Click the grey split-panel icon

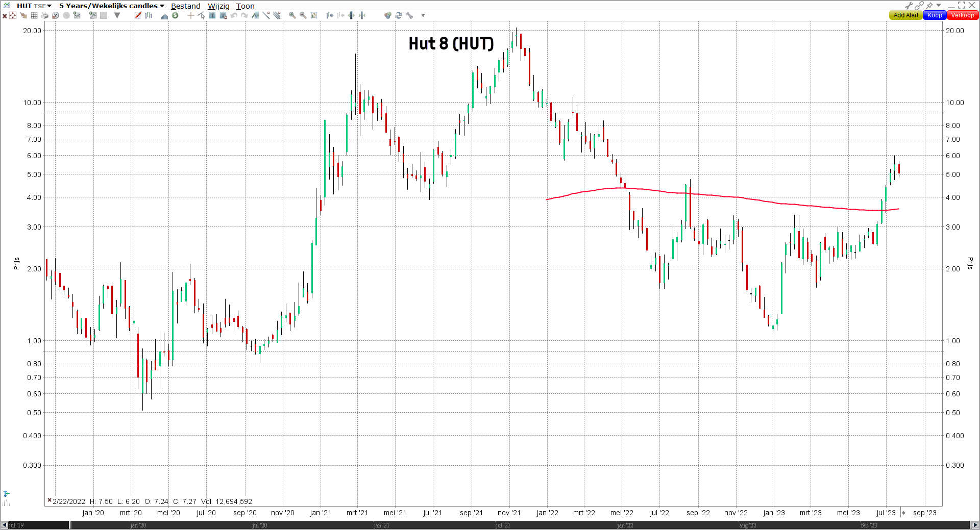104,15
